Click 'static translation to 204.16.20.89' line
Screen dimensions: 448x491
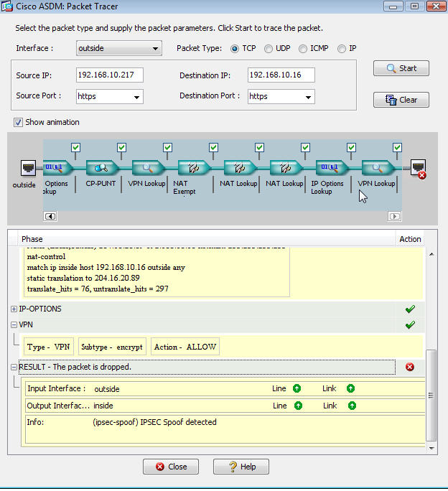tap(83, 278)
